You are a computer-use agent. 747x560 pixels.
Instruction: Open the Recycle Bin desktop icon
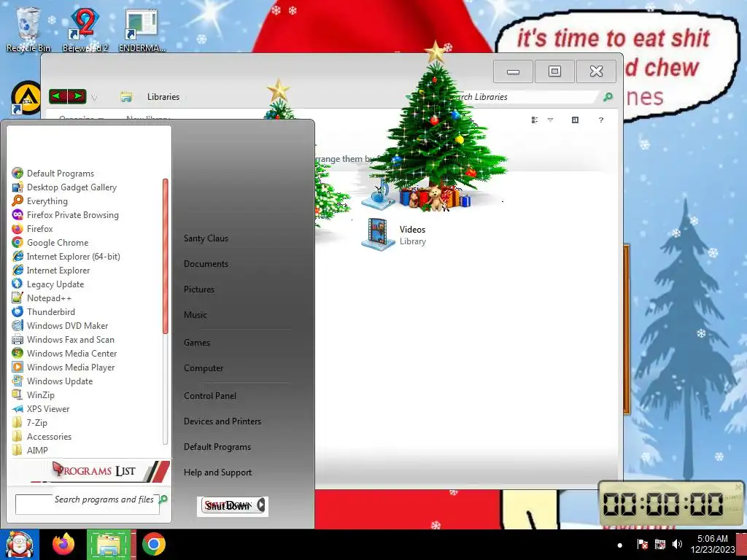[28, 29]
